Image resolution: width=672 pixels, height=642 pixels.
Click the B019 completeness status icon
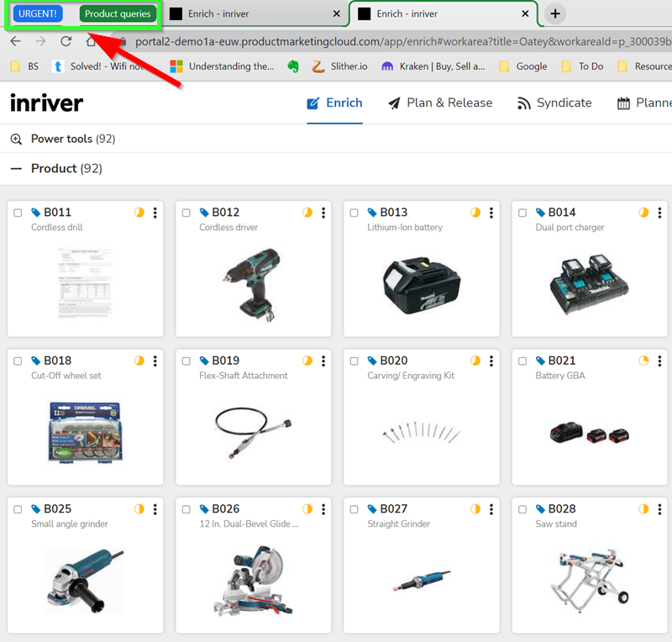[307, 360]
